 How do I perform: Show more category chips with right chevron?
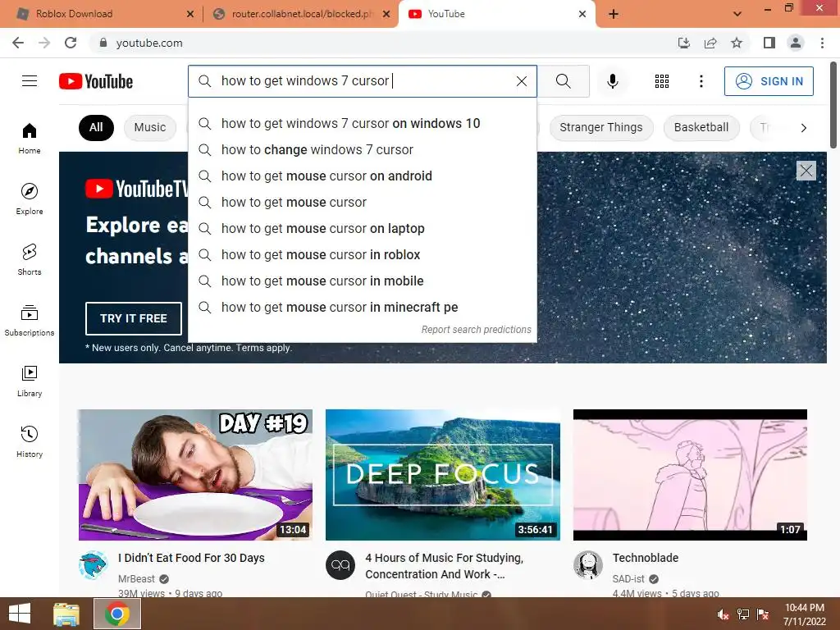point(804,127)
